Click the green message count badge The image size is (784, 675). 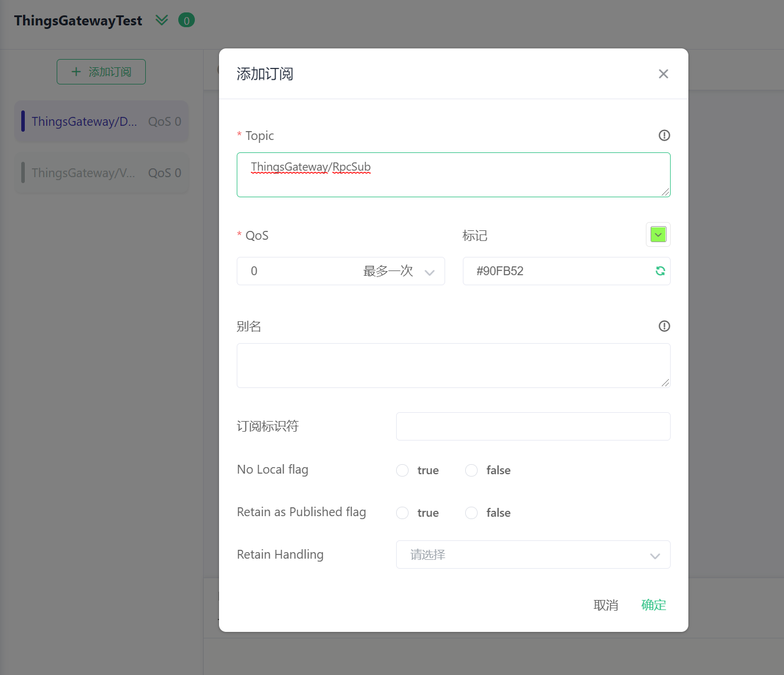[x=187, y=21]
